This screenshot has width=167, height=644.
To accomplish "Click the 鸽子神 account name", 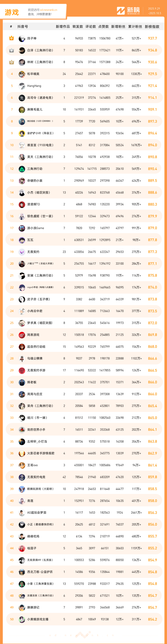I will click(32, 39).
